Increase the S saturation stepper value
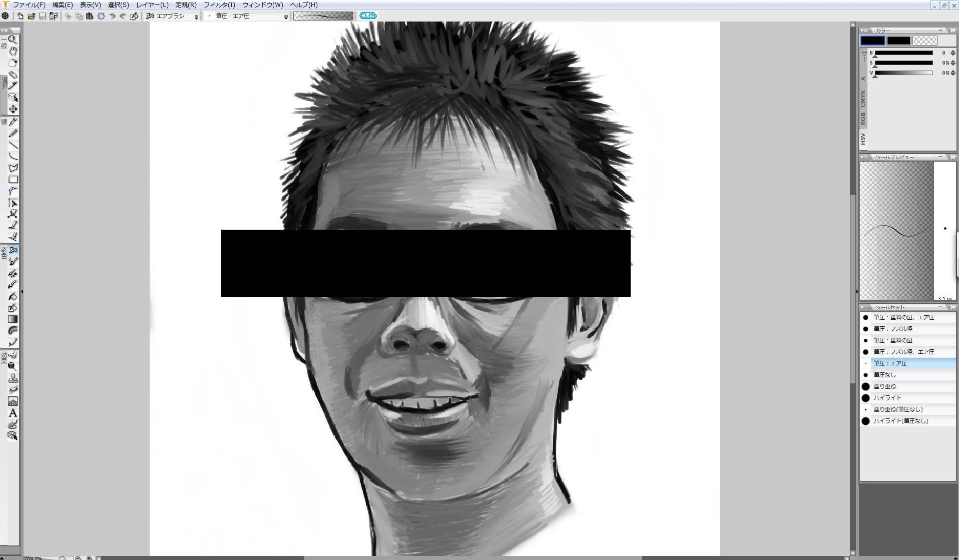This screenshot has height=560, width=959. [952, 61]
